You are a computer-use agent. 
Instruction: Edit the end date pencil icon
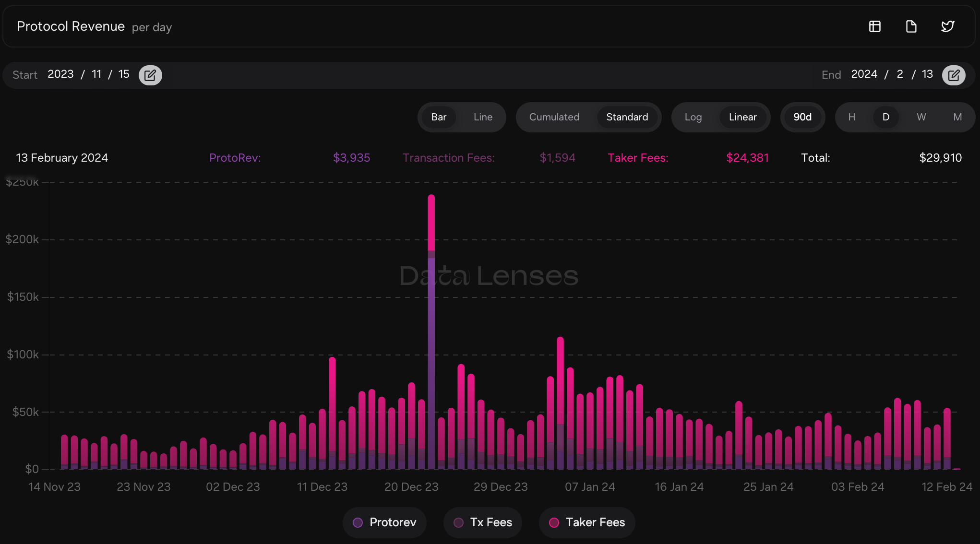tap(954, 75)
